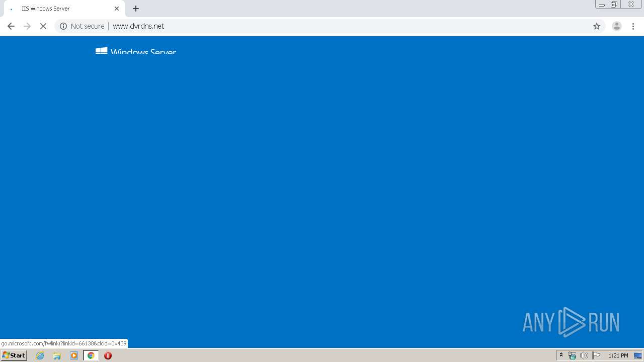Click the Windows Server logo
The width and height of the screenshot is (644, 362).
pyautogui.click(x=136, y=50)
